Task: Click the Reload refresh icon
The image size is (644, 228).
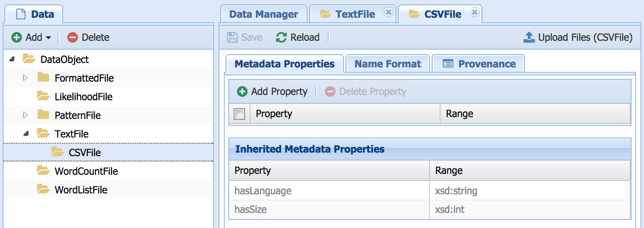Action: [x=281, y=38]
